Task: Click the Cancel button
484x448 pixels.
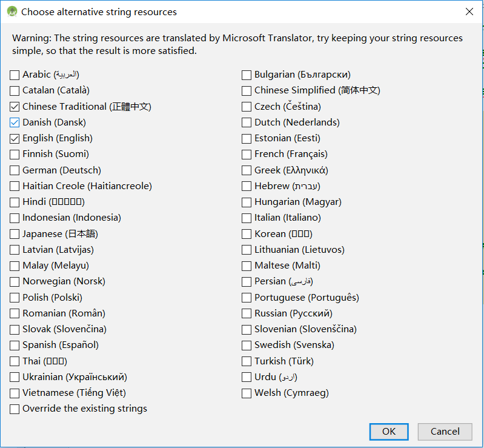Action: coord(445,431)
